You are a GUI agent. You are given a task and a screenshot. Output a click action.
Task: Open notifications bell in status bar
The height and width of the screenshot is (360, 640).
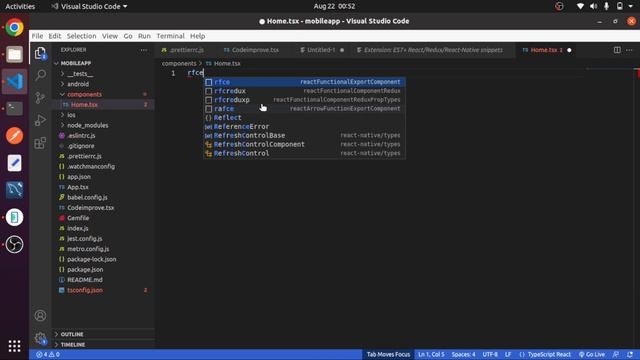pyautogui.click(x=630, y=354)
